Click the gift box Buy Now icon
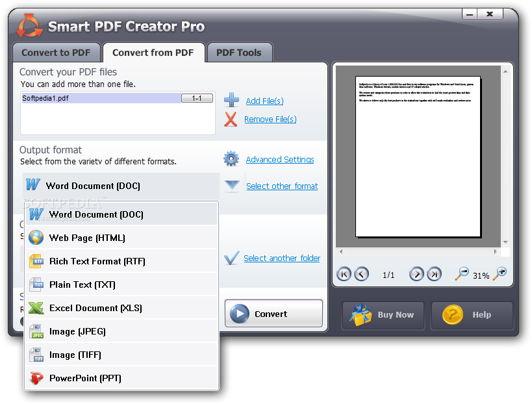This screenshot has width=532, height=404. pos(361,314)
